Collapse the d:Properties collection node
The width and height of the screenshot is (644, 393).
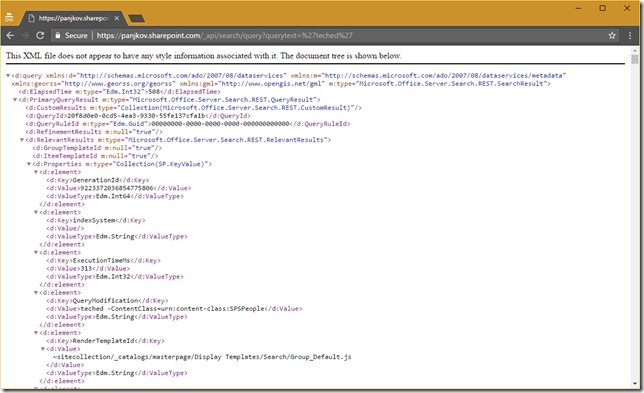click(29, 164)
